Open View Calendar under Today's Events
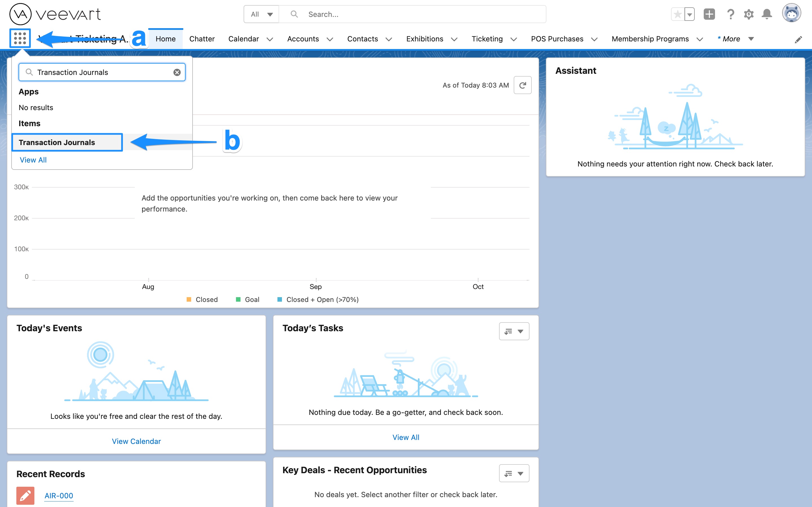 [x=136, y=441]
